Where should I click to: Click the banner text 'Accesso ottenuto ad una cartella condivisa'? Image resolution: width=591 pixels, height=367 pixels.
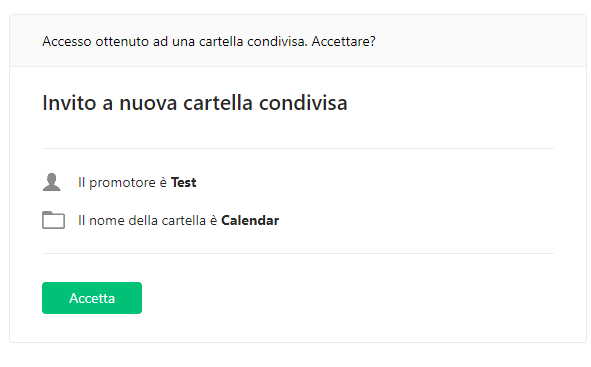point(175,41)
